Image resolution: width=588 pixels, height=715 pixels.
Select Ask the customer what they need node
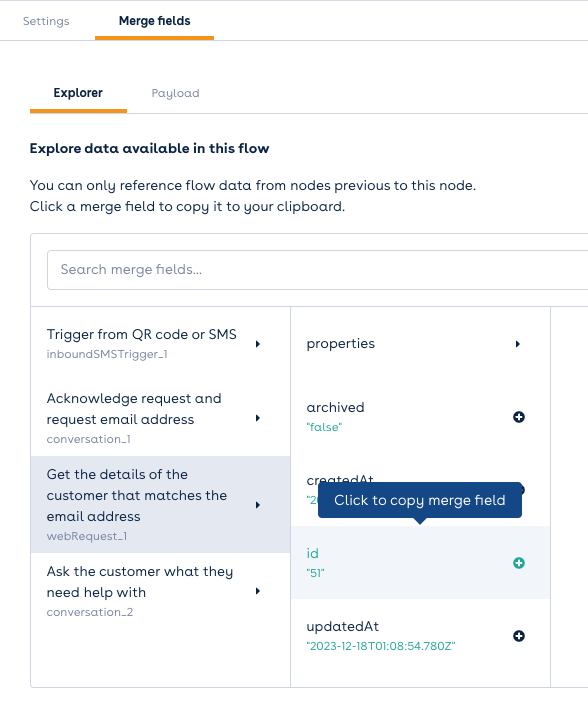161,591
